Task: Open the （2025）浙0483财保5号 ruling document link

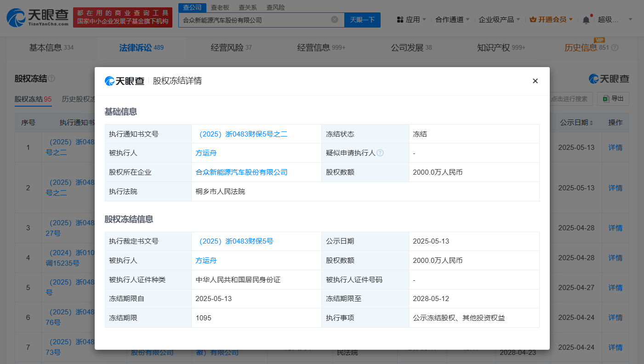Action: (234, 241)
